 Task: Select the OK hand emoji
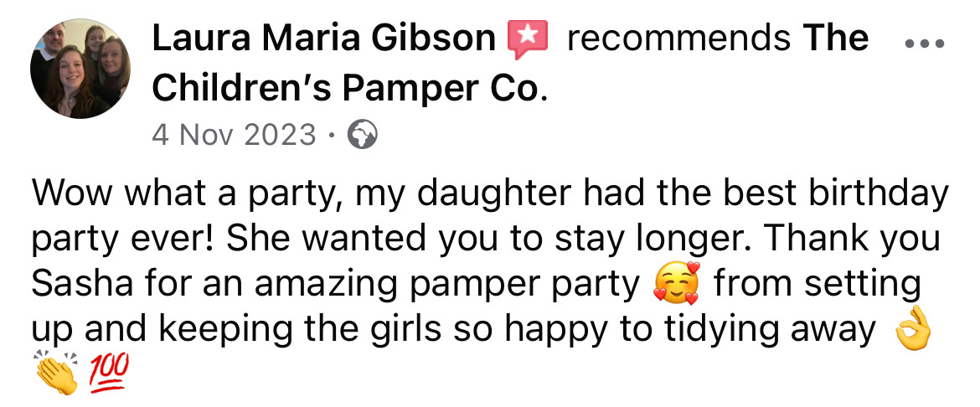[x=913, y=328]
